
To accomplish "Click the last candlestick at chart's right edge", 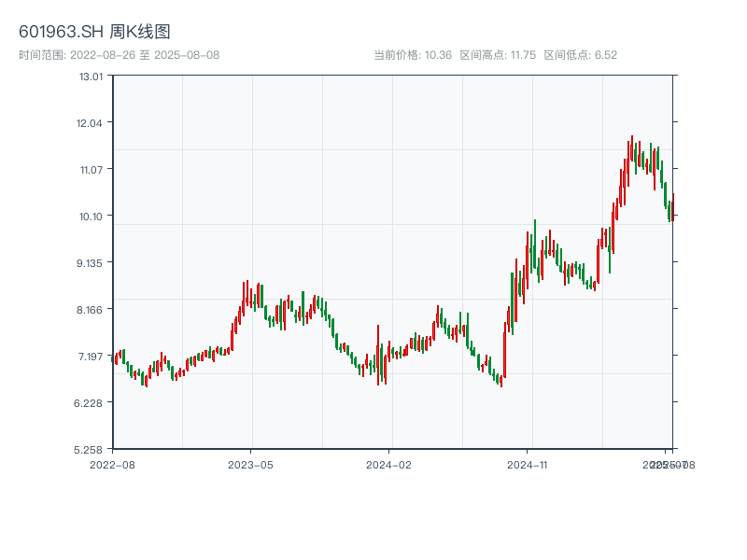I will (672, 206).
